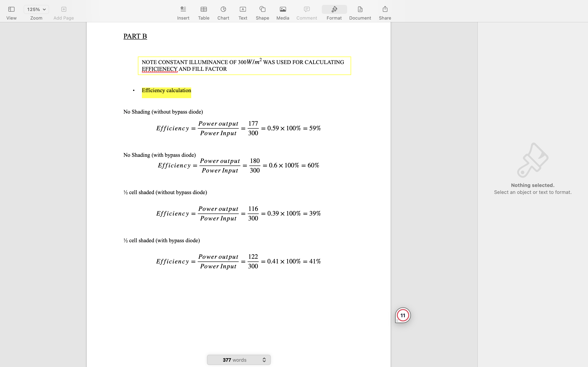Open the Insert menu in the toolbar

pyautogui.click(x=183, y=11)
